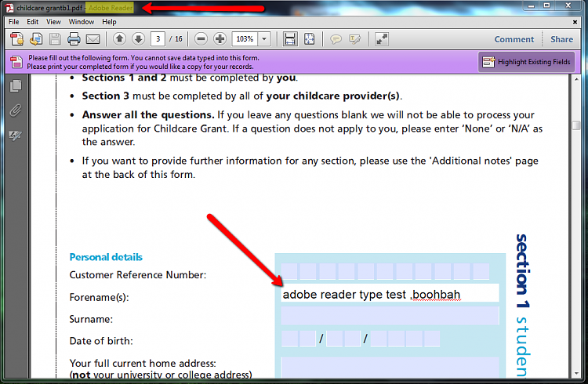
Task: Close the document with menu bar X
Action: (x=575, y=22)
